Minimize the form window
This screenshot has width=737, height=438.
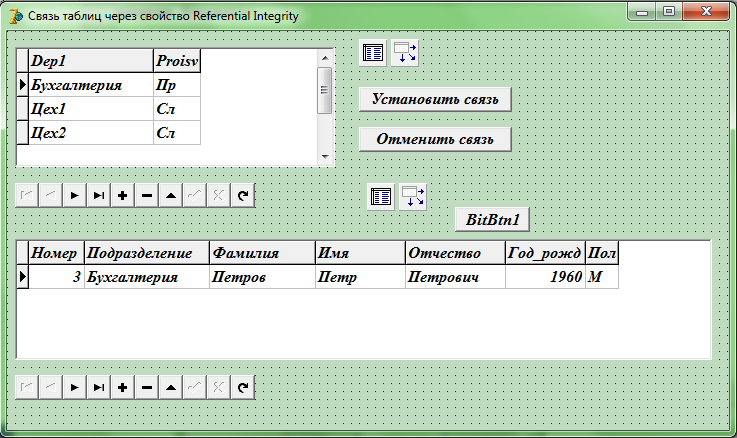(642, 12)
